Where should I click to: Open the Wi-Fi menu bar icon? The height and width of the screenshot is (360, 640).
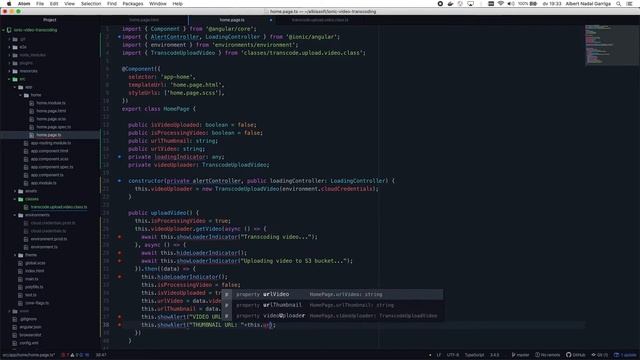[501, 4]
